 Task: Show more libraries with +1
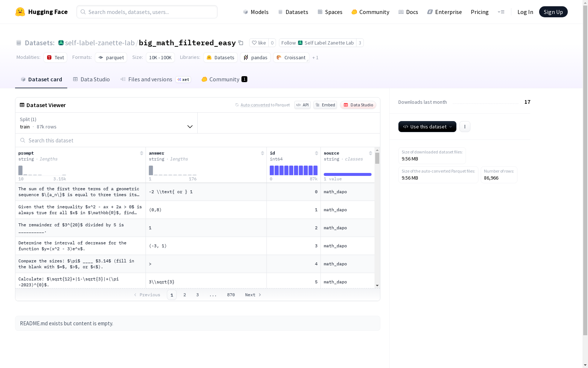tap(315, 58)
